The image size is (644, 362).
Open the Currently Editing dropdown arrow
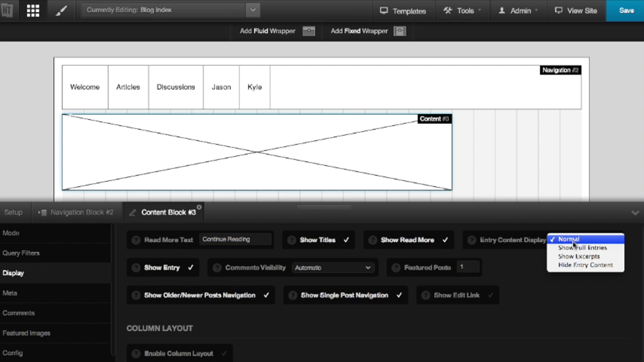tap(253, 10)
